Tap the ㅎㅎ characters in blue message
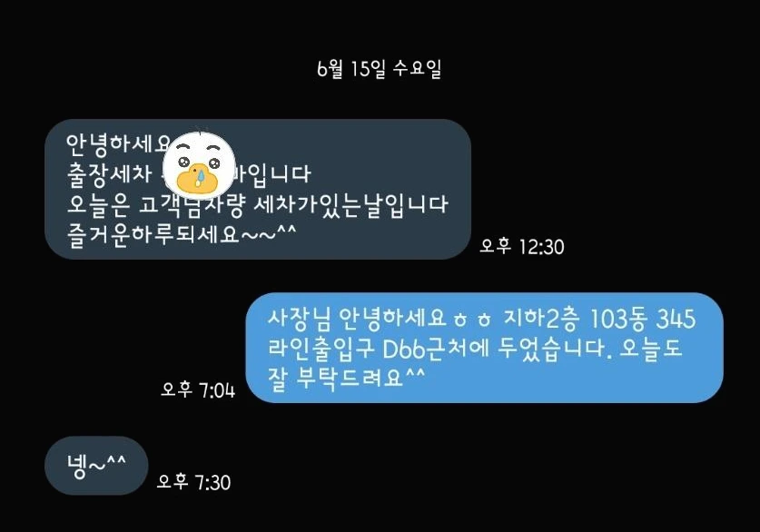 (472, 320)
